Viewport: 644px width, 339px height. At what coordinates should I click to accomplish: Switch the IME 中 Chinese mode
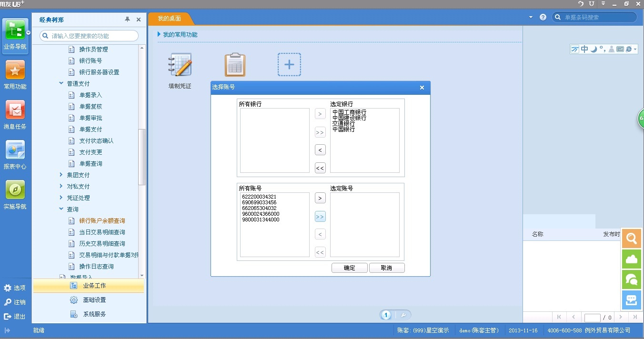pyautogui.click(x=584, y=49)
